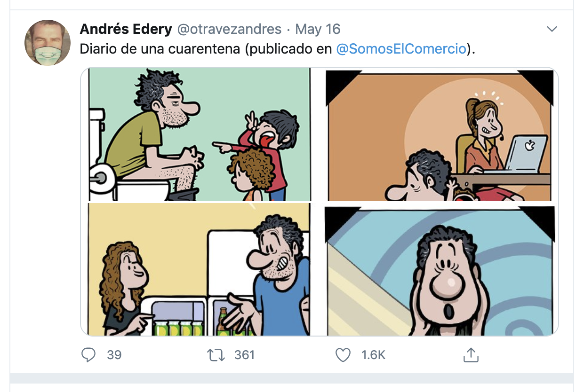Open the cartoon of man on toilet
The height and width of the screenshot is (392, 576).
point(200,134)
